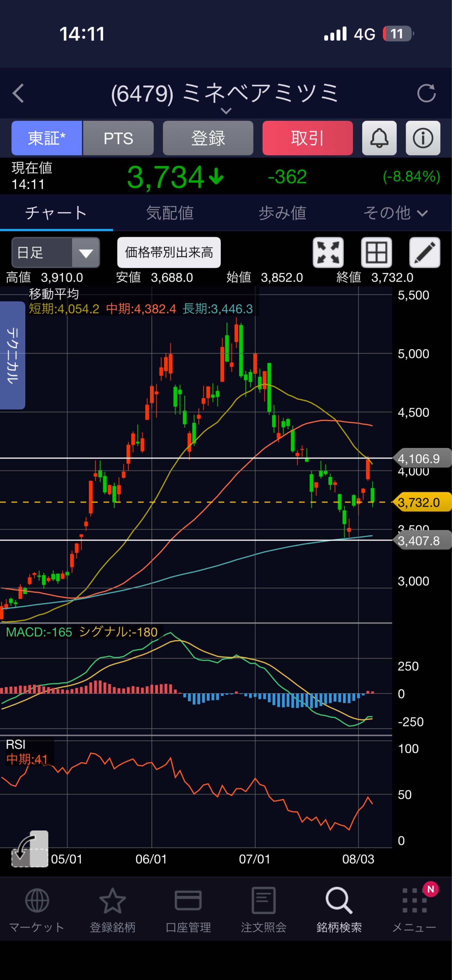
Task: Switch to the チャート tab
Action: pyautogui.click(x=56, y=213)
